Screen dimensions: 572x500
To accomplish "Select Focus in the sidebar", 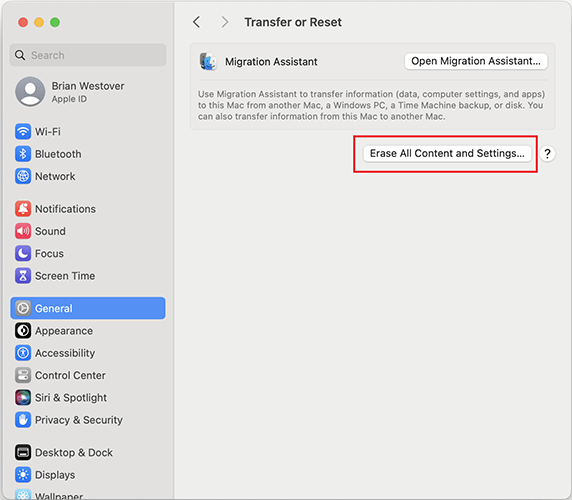I will (x=88, y=253).
